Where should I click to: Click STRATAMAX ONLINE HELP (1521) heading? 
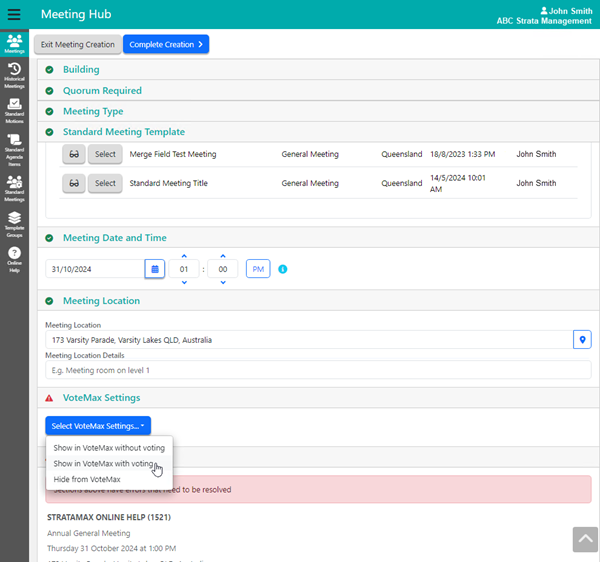(x=109, y=517)
